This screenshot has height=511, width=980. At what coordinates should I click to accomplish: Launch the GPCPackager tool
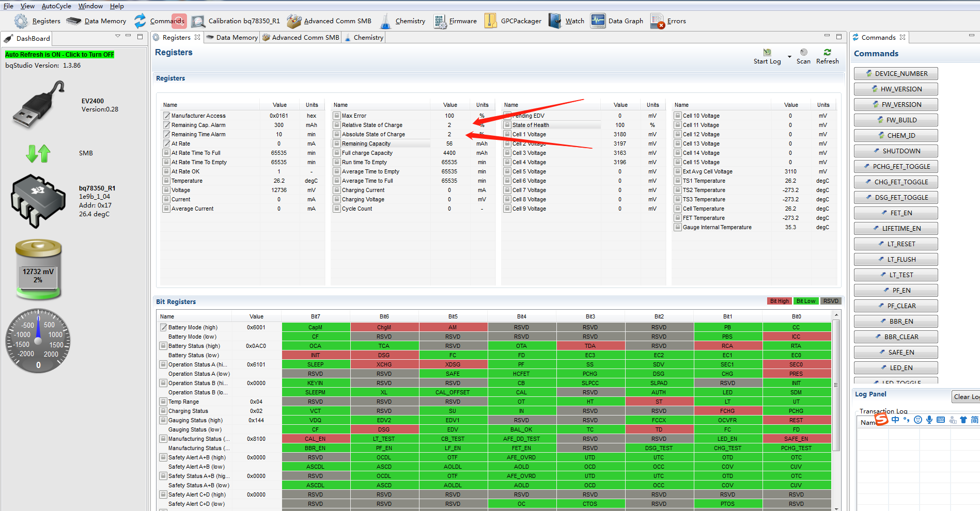point(513,21)
